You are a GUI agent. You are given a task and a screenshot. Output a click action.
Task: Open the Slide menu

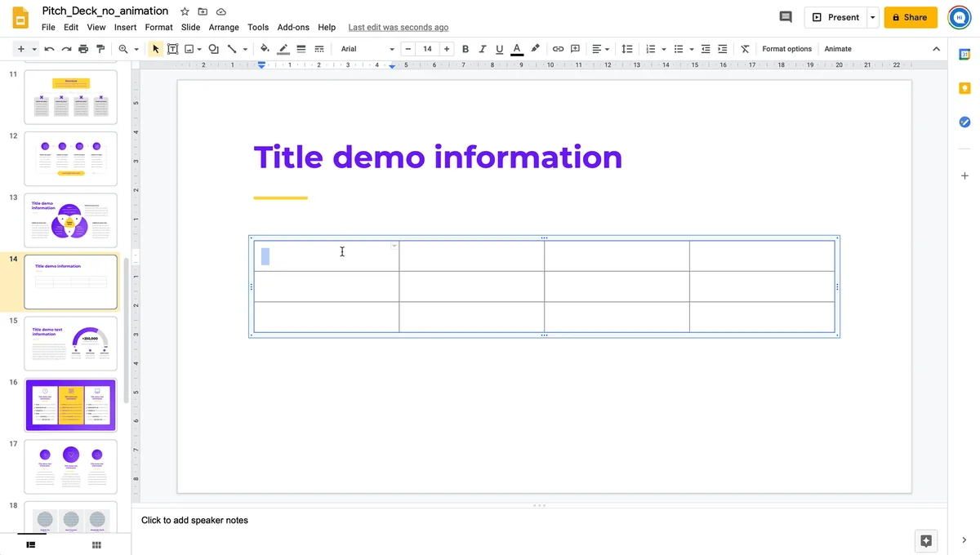(x=190, y=27)
